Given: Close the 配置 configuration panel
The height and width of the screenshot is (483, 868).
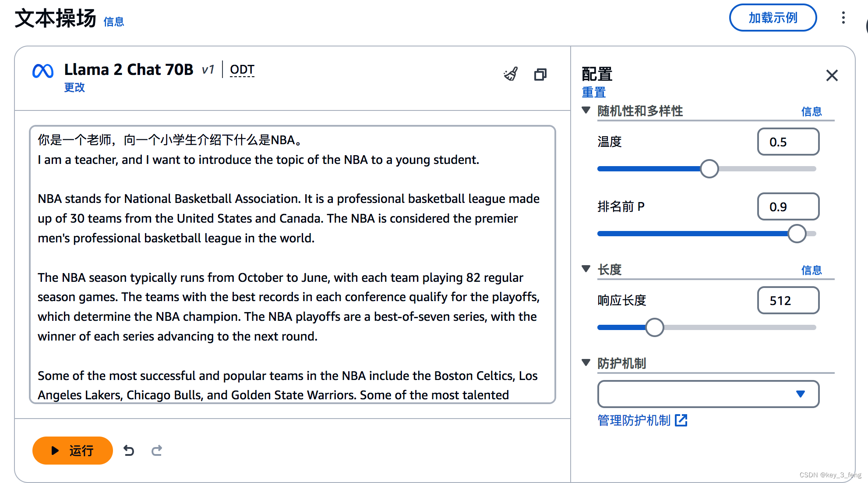Looking at the screenshot, I should pos(832,75).
